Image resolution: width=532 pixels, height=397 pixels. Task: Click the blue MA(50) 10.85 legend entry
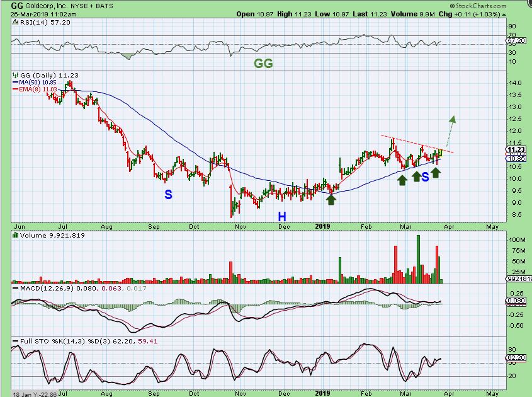point(34,83)
